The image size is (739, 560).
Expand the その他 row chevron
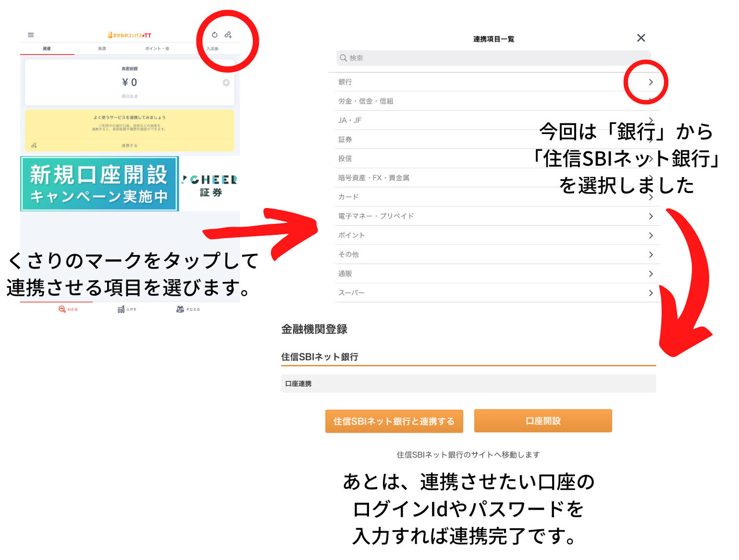point(651,255)
